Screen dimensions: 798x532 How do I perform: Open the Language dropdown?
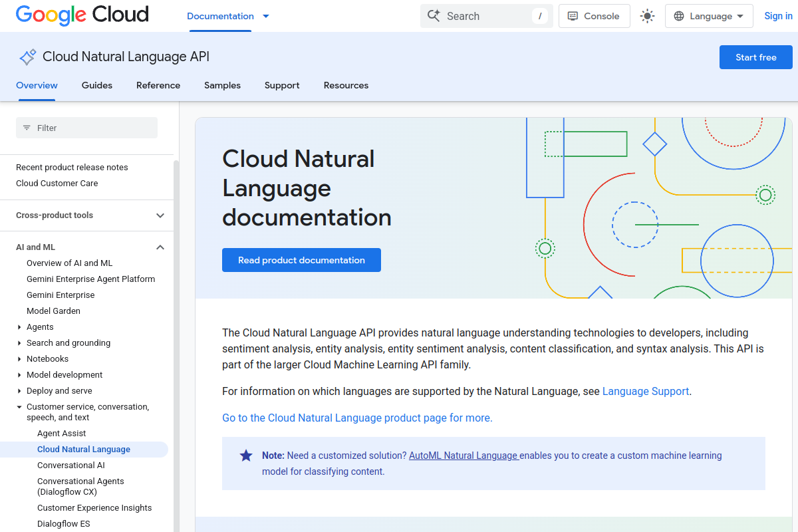coord(709,17)
